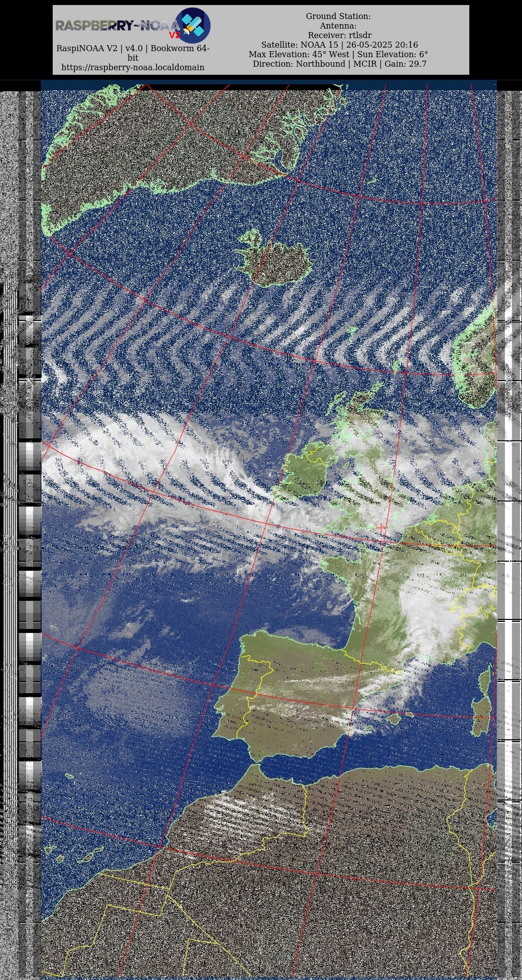Click the RASPBERRY-NOAA logo wordmark
Image resolution: width=522 pixels, height=980 pixels.
tap(118, 26)
